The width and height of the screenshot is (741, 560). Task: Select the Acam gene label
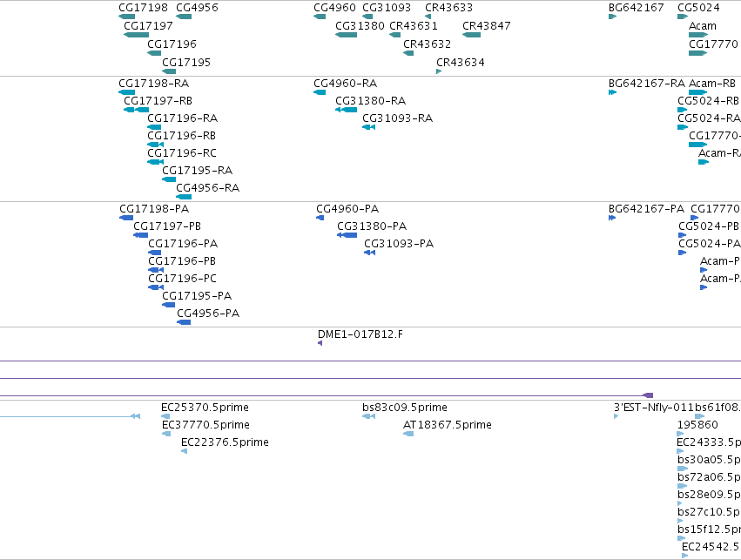[702, 25]
